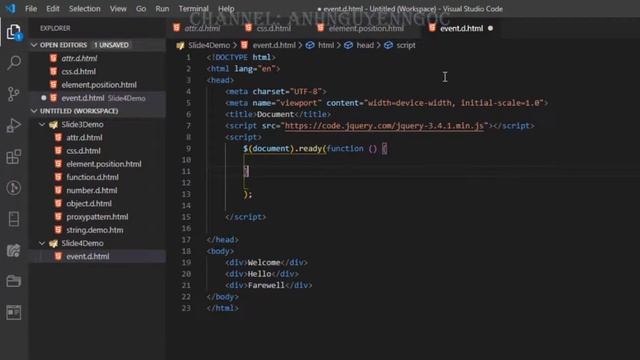Open Source Control view in activity bar
Screen dimensions: 640x360
point(13,94)
